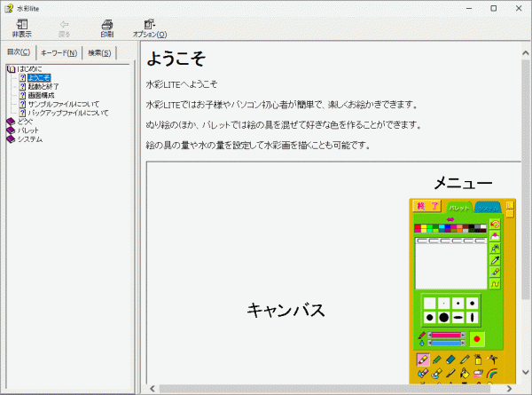The width and height of the screenshot is (532, 395).
Task: Click the blue システム tab in the menu illustration
Action: pos(488,208)
